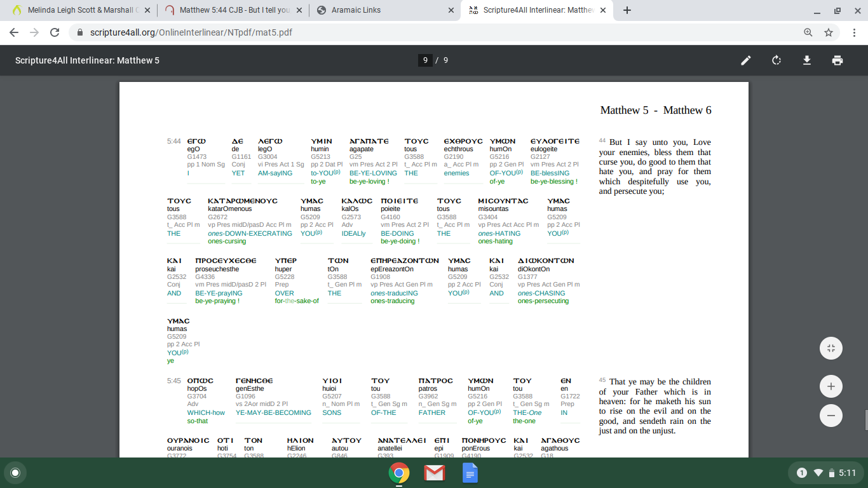Switch to Matthew 5:44 CJB tab
Viewport: 868px width, 488px height.
point(232,10)
